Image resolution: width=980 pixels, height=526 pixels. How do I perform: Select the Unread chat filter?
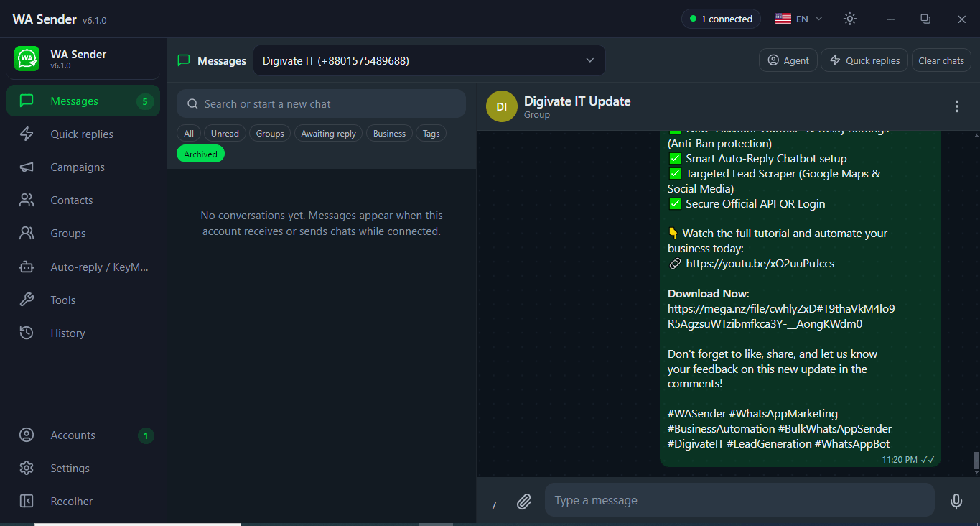(x=225, y=133)
